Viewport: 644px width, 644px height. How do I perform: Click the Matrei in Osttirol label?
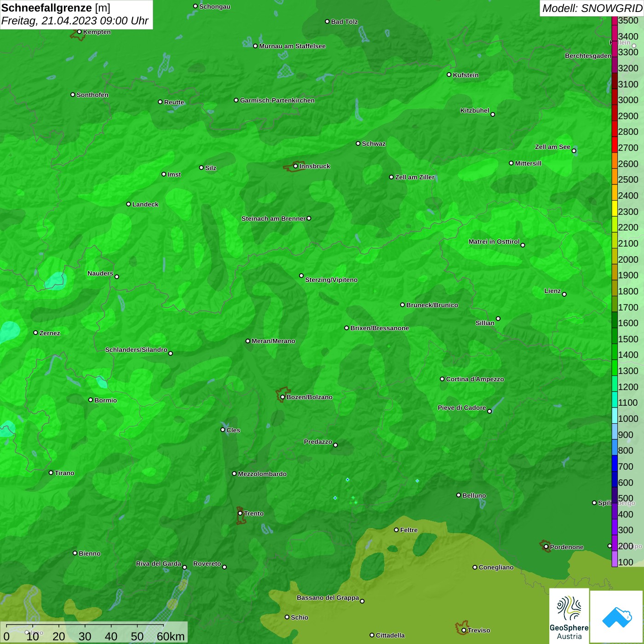(494, 241)
